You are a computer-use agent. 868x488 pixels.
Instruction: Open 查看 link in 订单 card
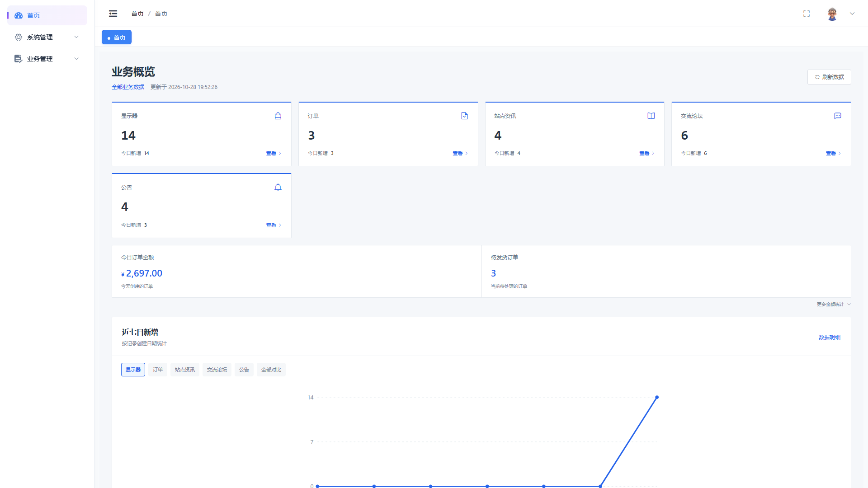460,154
